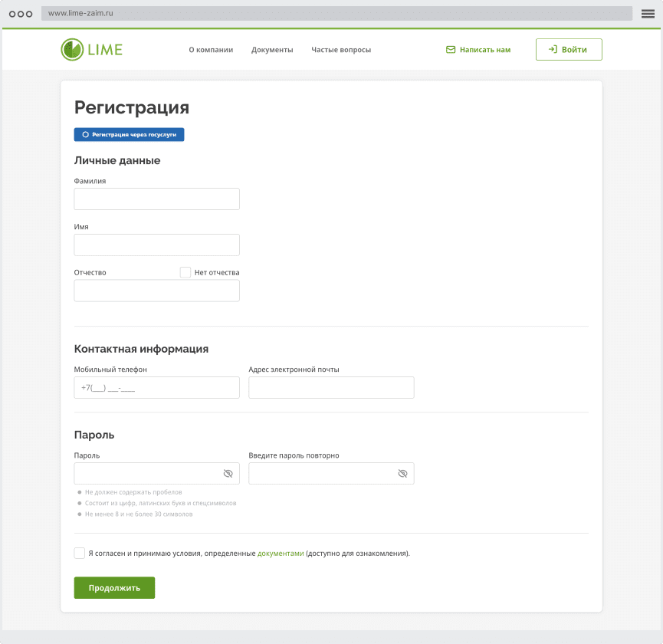Click Регистрация через госуслуги button
This screenshot has height=644, width=663.
129,134
